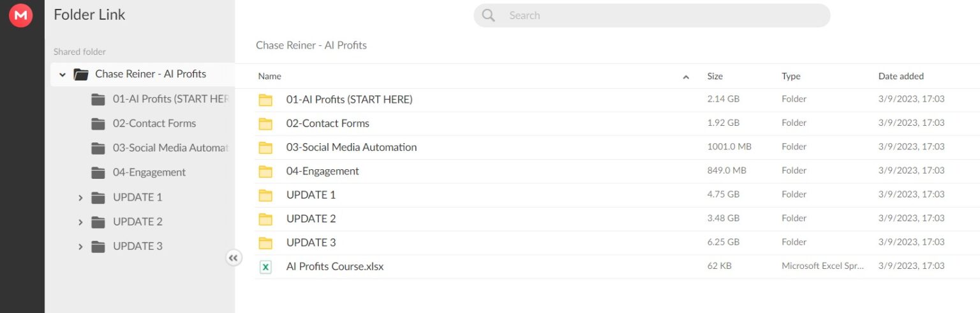Click the search magnifier icon

[489, 15]
